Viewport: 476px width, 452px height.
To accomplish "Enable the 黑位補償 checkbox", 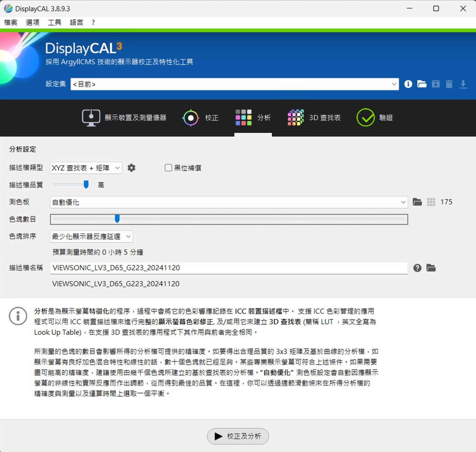I will [168, 168].
